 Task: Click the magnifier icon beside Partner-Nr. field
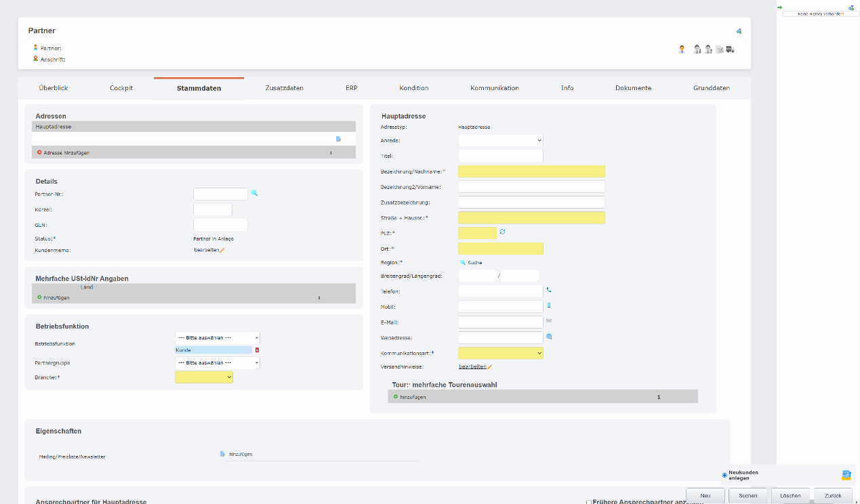click(254, 193)
